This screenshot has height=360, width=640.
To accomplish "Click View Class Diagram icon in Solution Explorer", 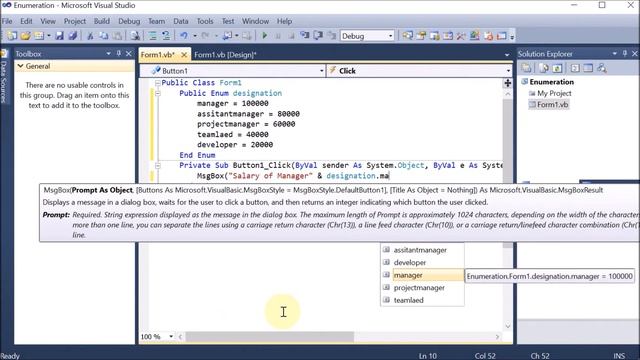I will (x=602, y=68).
